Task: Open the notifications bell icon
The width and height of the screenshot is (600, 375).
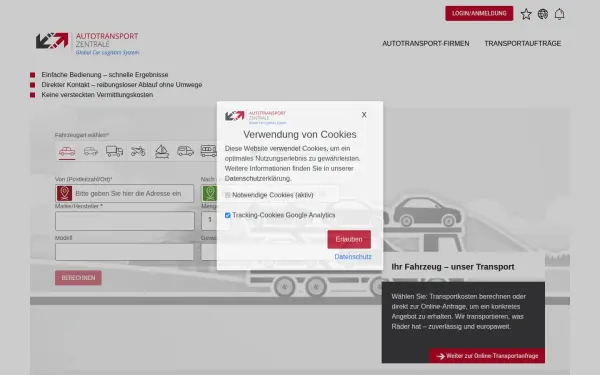Action: coord(559,14)
